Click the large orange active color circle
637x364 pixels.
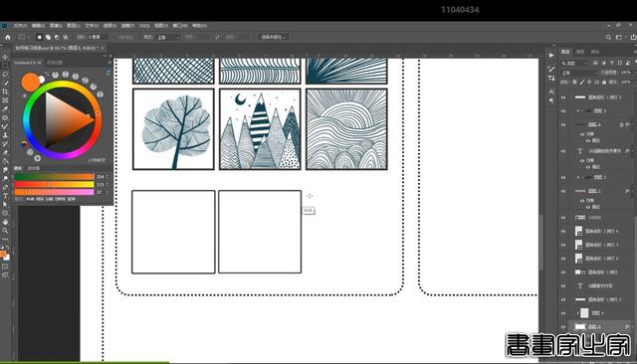tap(31, 82)
